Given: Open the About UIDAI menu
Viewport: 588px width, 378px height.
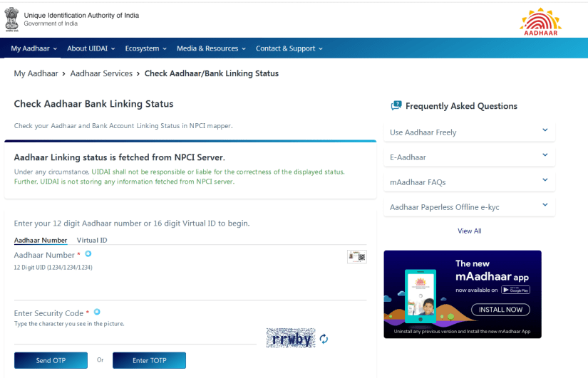Looking at the screenshot, I should (91, 48).
